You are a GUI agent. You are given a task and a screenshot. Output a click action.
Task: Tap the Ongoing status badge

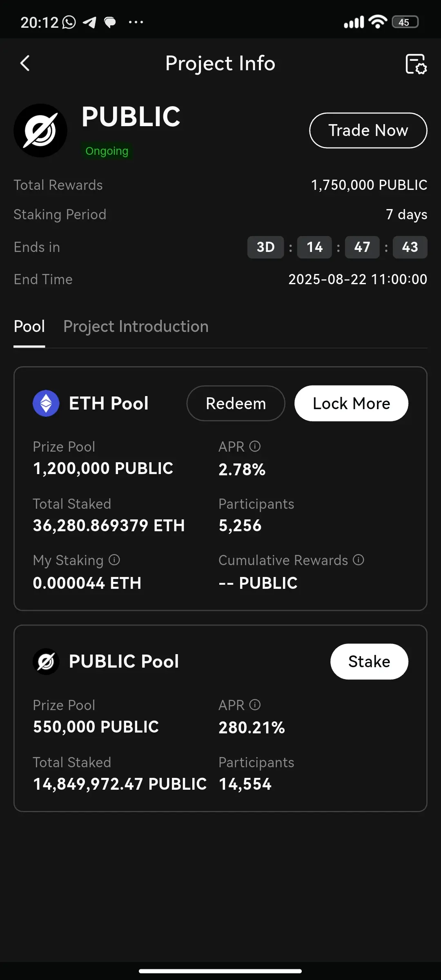tap(107, 151)
